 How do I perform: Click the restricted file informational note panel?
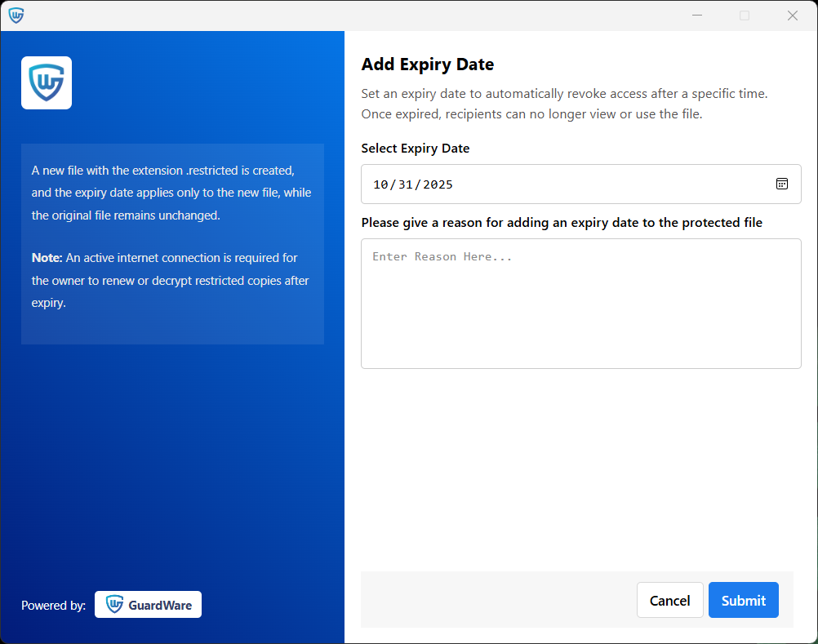(x=172, y=243)
